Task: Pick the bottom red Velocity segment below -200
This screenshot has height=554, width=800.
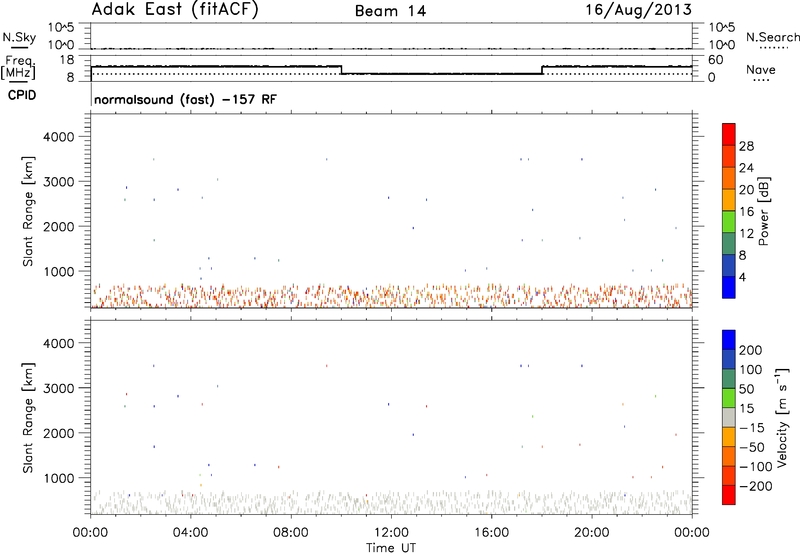Action: point(729,495)
